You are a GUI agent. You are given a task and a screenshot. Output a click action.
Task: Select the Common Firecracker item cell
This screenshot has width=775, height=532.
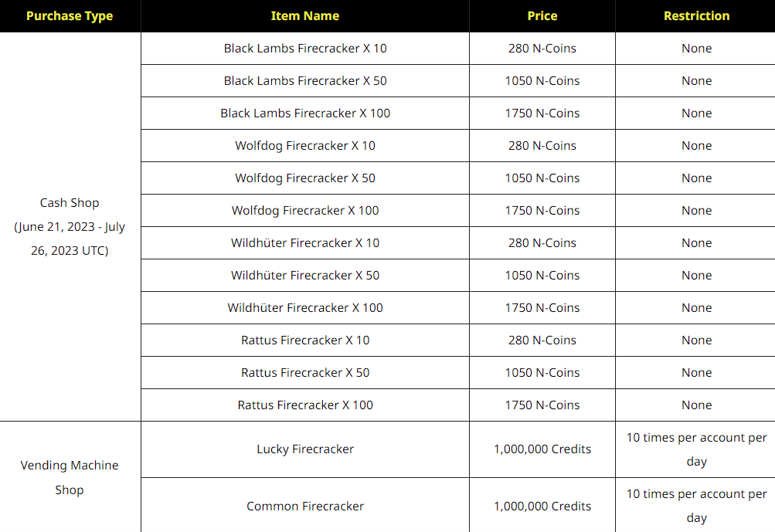(x=305, y=506)
